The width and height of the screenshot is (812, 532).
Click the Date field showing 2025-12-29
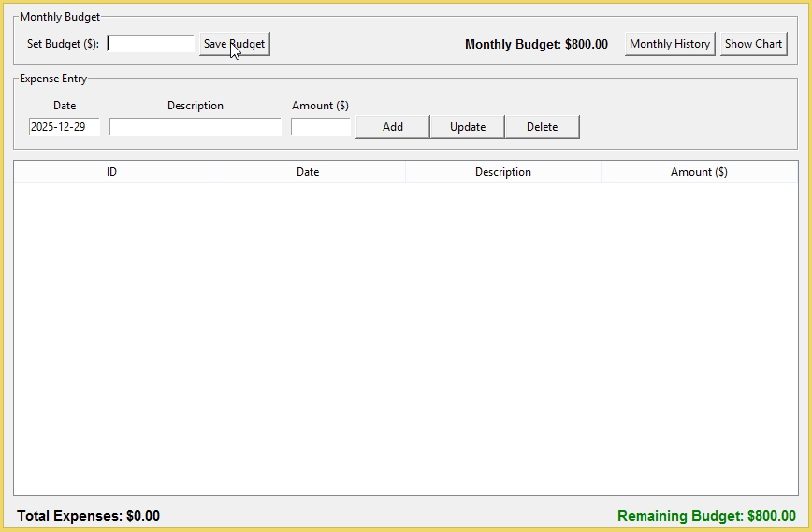tap(65, 127)
